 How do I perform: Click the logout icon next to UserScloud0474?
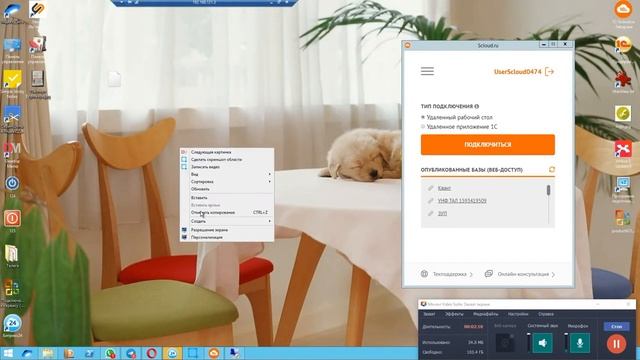pyautogui.click(x=549, y=72)
